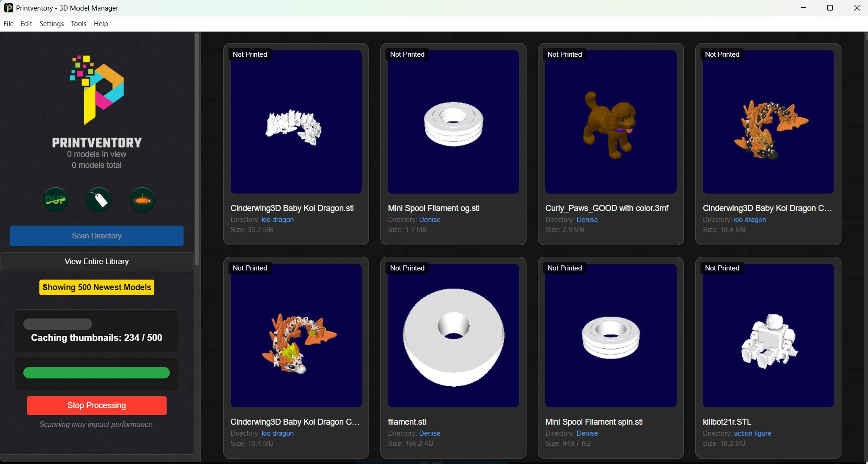This screenshot has height=464, width=868.
Task: Select the Mini Spool Filament spin.stl thumbnail
Action: pyautogui.click(x=611, y=335)
